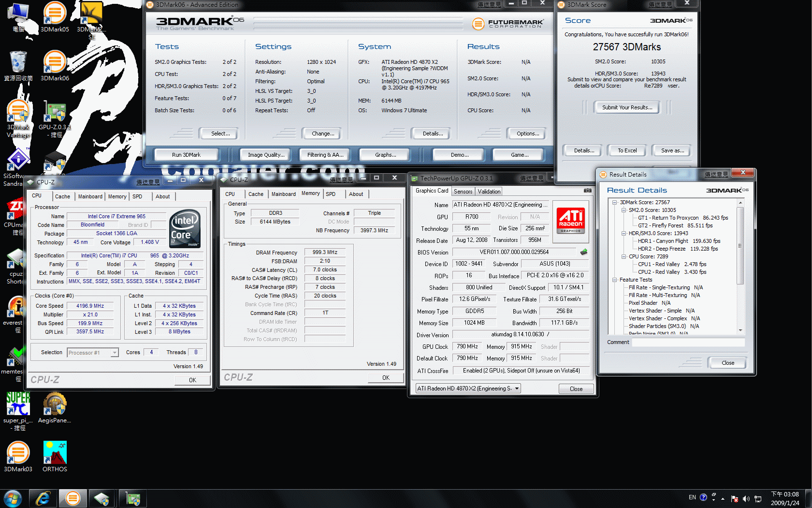This screenshot has width=812, height=508.
Task: Open the CPUmark desktop shortcut
Action: (x=14, y=216)
